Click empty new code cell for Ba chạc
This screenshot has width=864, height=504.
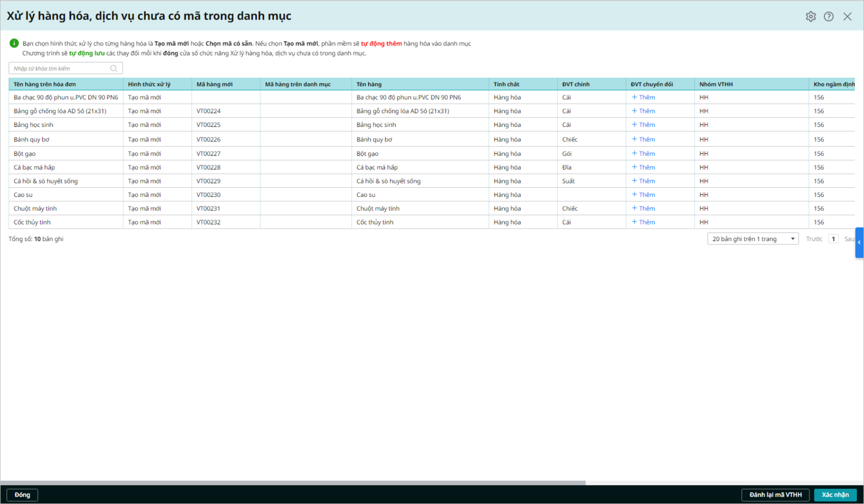tap(225, 98)
